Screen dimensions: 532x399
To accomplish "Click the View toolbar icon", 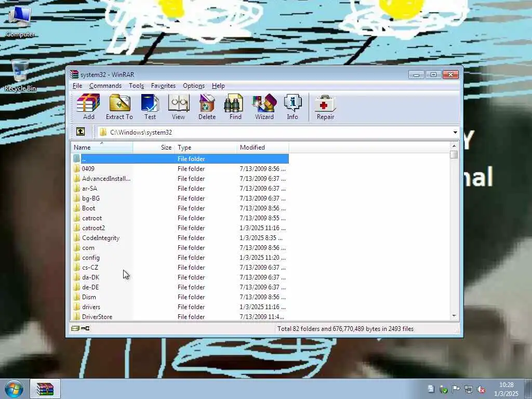I will [179, 107].
